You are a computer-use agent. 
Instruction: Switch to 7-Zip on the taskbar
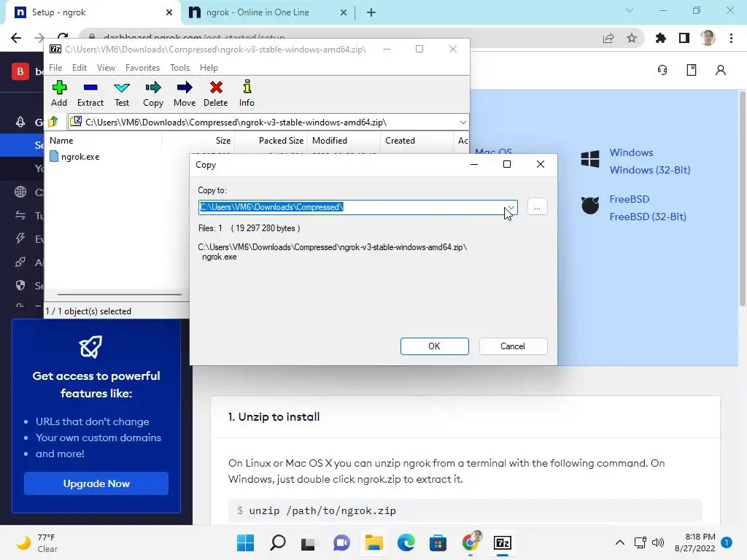tap(503, 542)
